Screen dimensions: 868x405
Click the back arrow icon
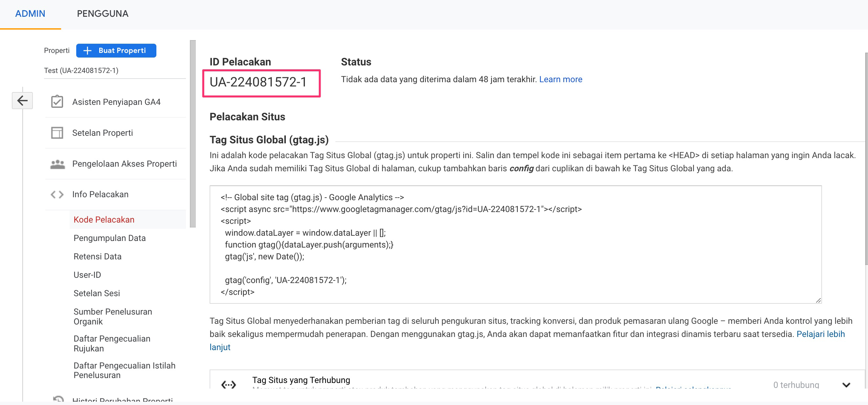coord(22,101)
